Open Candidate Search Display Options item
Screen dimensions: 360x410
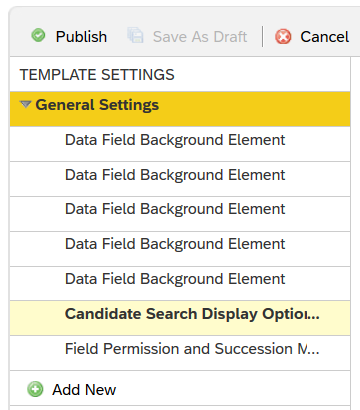[x=180, y=318]
